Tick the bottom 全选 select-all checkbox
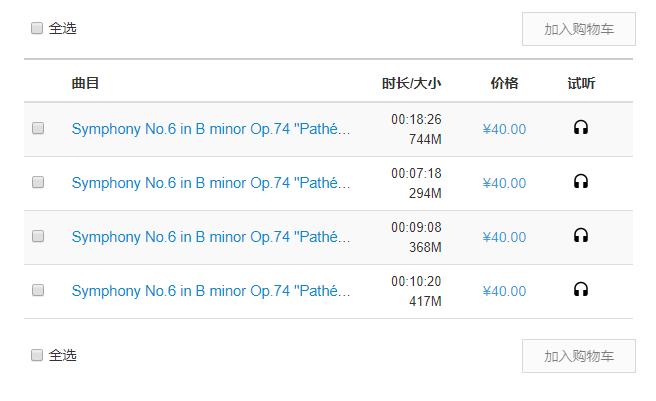The height and width of the screenshot is (401, 656). pyautogui.click(x=37, y=355)
